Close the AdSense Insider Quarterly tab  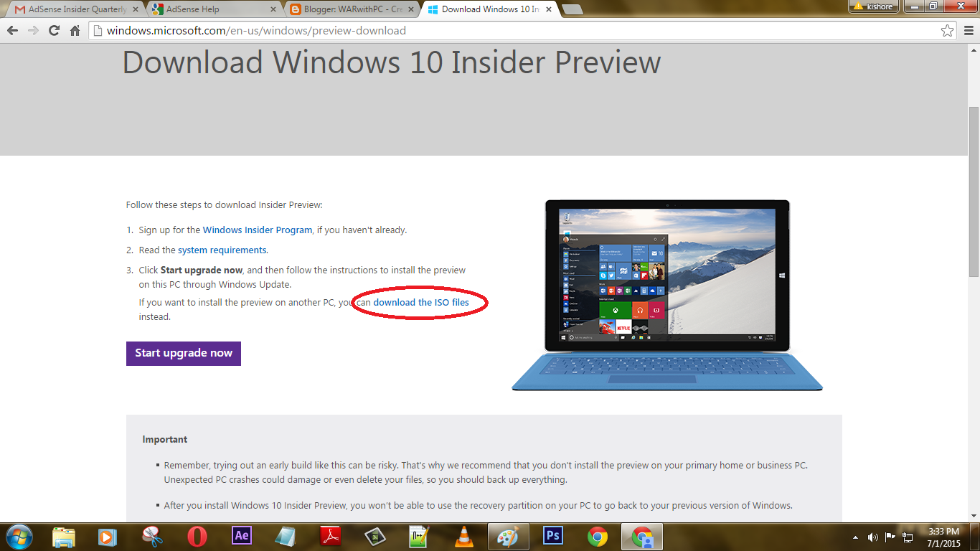click(135, 9)
